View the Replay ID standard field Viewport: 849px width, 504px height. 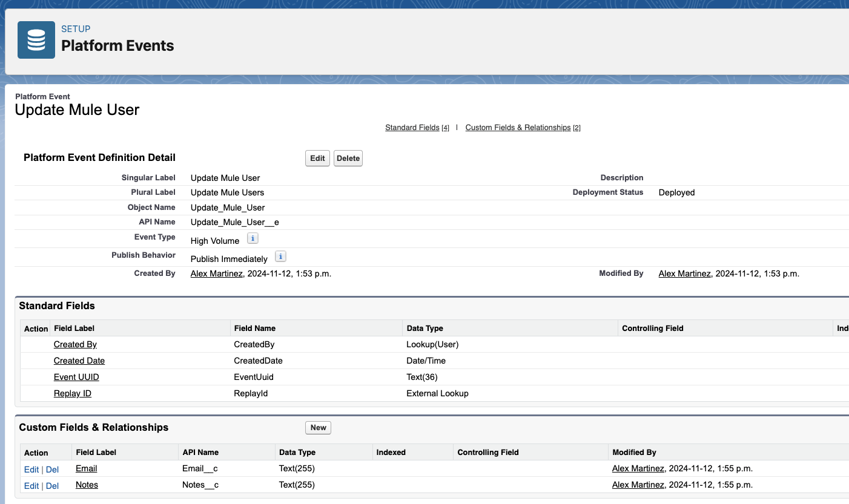72,393
